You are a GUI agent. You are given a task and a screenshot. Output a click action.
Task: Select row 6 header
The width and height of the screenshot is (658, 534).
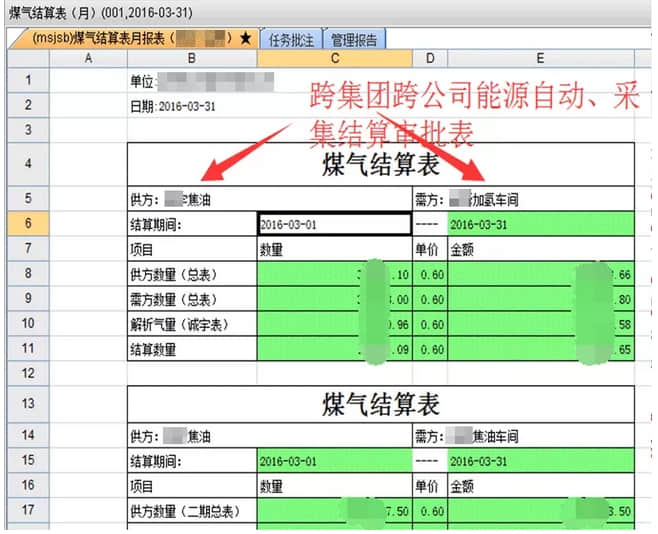pos(27,223)
